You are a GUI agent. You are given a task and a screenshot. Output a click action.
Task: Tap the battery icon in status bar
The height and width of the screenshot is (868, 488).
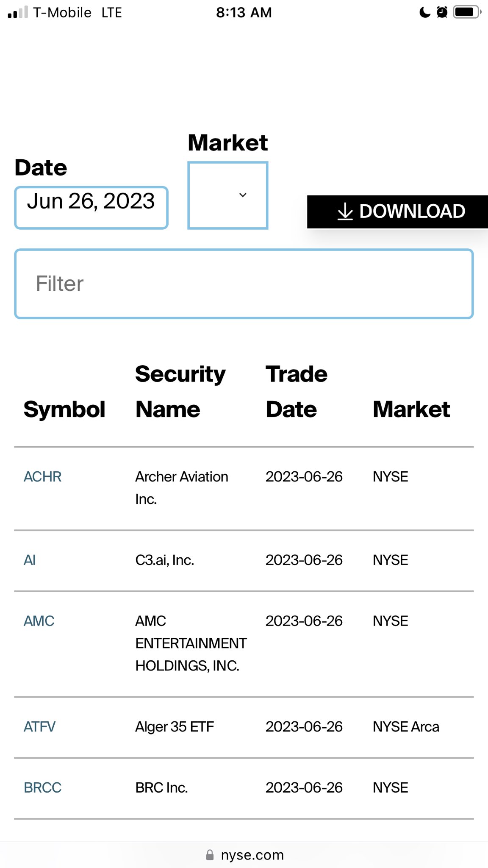(x=466, y=12)
